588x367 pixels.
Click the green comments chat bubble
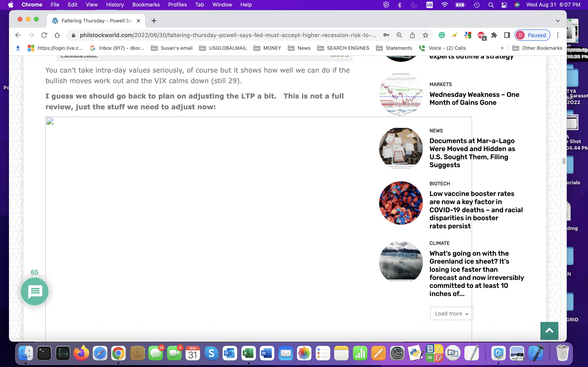[35, 291]
